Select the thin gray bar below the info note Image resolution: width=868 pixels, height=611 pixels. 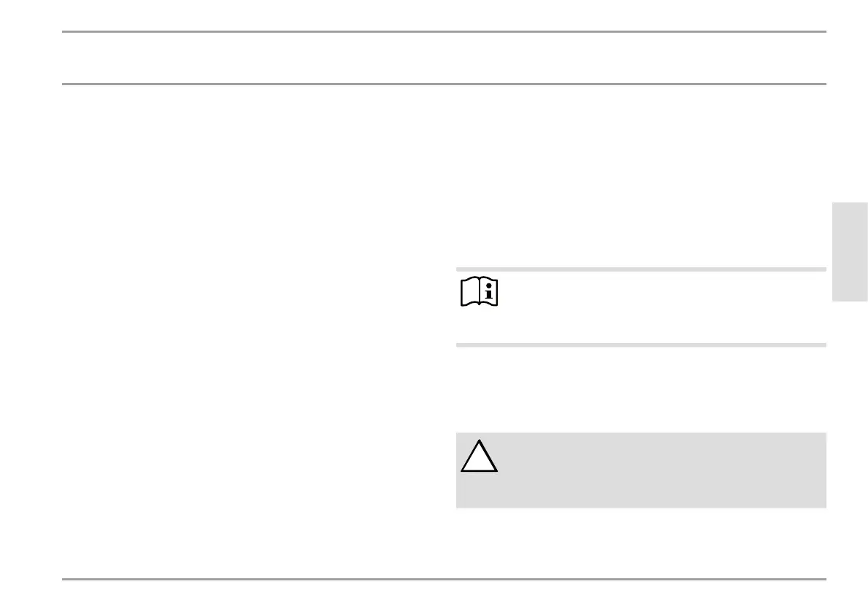click(x=641, y=345)
